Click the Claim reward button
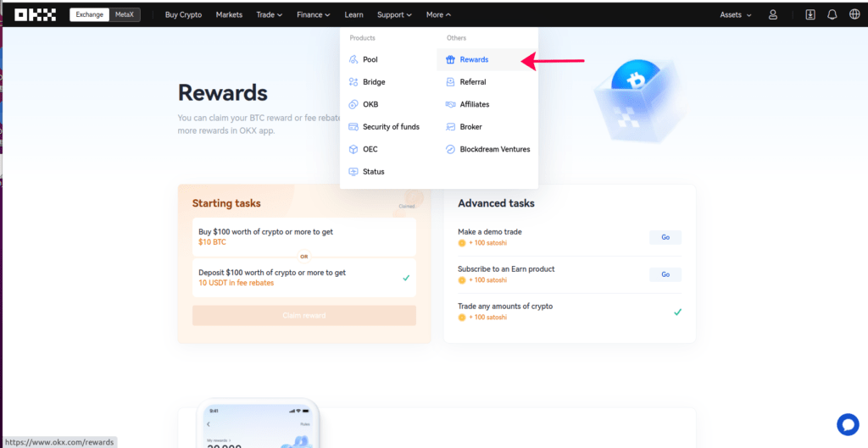The height and width of the screenshot is (448, 868). 304,315
